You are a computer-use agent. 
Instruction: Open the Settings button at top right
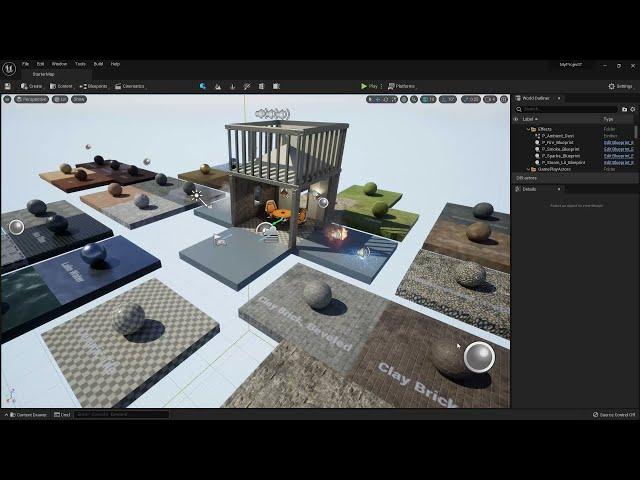coord(620,86)
